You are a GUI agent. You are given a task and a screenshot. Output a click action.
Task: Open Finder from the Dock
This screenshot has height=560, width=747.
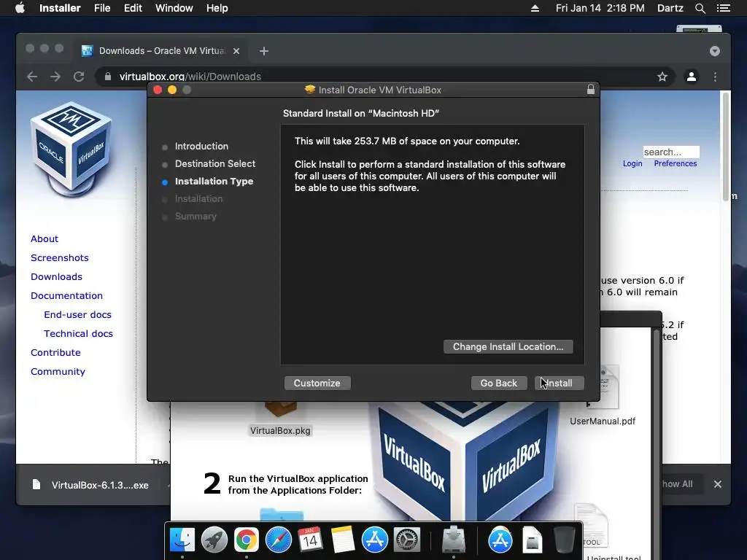point(182,540)
